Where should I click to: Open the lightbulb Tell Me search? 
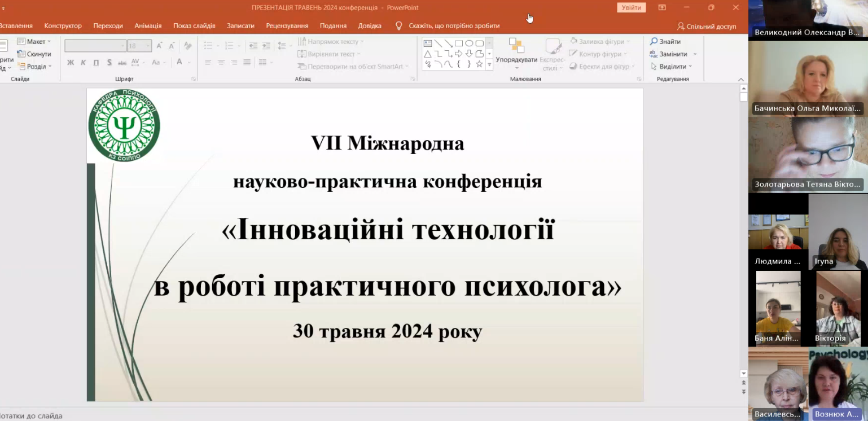tap(399, 25)
